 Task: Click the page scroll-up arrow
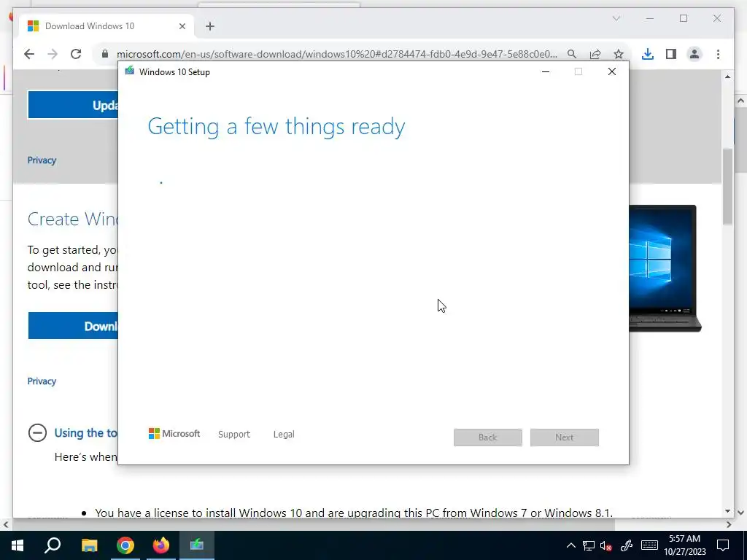pyautogui.click(x=727, y=77)
